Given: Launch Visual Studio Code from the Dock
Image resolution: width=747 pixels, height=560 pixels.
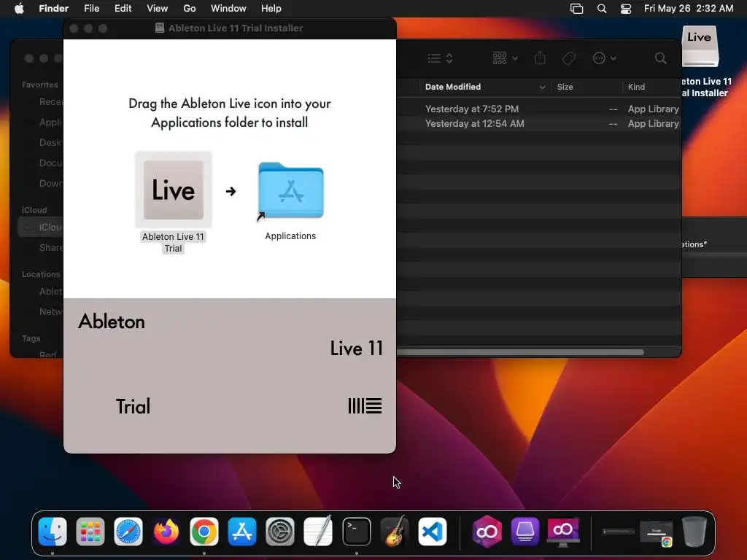Looking at the screenshot, I should tap(433, 532).
